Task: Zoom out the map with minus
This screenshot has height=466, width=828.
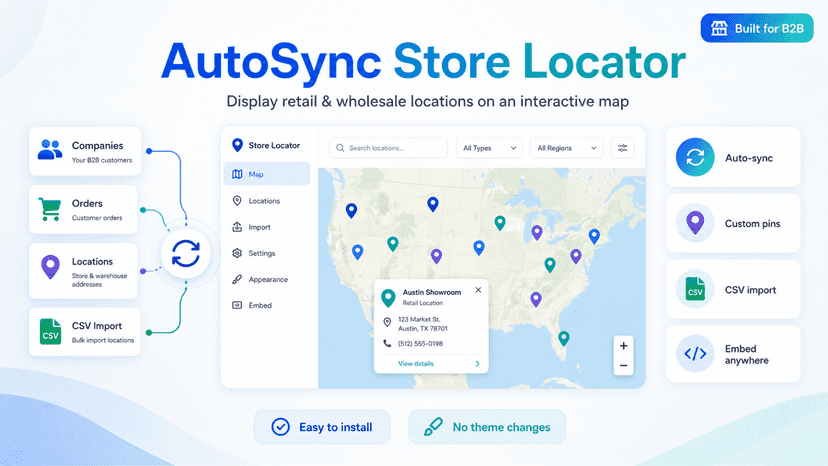Action: 624,366
